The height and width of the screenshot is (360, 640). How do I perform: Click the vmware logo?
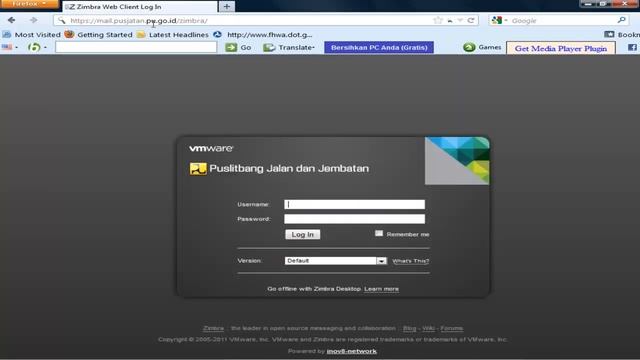tap(211, 148)
